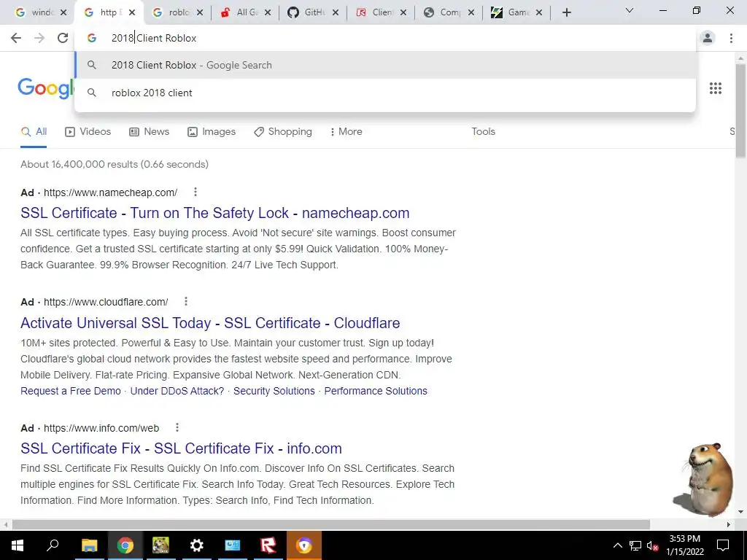Switch to the 'Game' tab
The width and height of the screenshot is (747, 560).
[511, 13]
